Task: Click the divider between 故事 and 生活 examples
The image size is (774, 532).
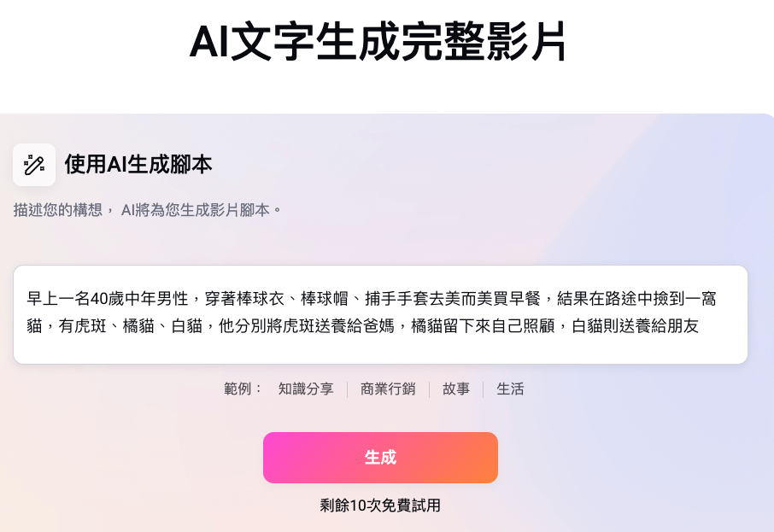Action: pyautogui.click(x=483, y=389)
